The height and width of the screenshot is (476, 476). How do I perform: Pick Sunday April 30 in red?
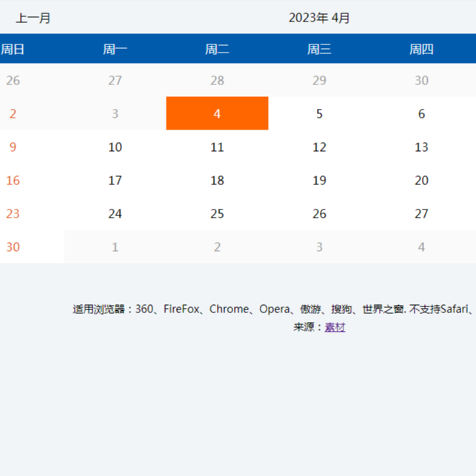[13, 247]
